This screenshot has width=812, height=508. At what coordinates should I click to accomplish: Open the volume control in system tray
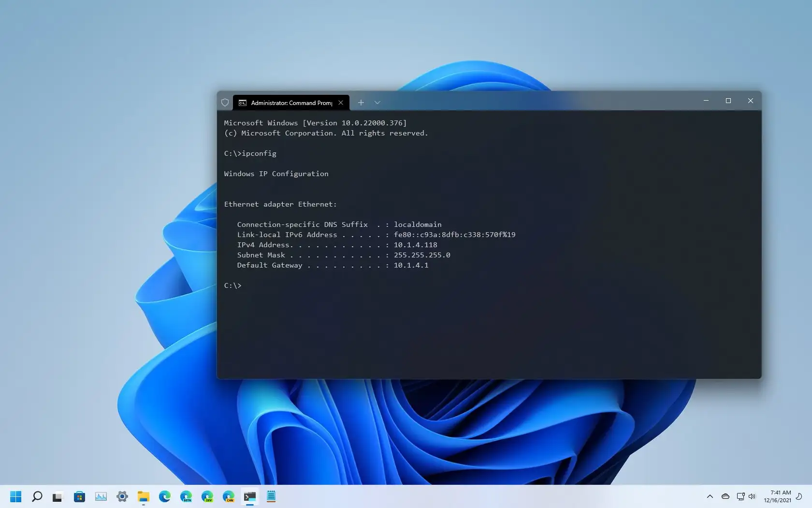[x=752, y=496]
